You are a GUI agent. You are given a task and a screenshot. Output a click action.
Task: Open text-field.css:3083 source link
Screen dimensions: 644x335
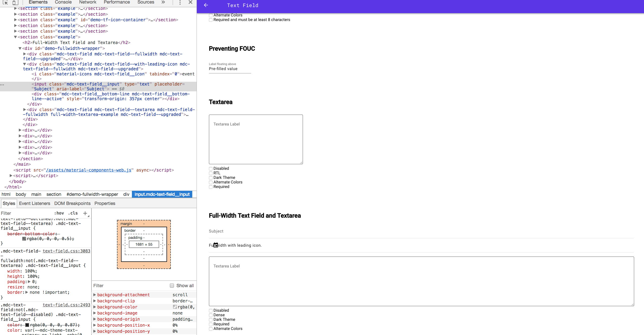(66, 251)
